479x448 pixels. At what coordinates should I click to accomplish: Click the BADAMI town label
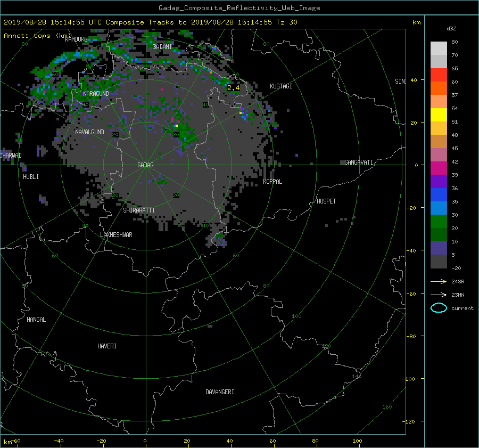pyautogui.click(x=162, y=47)
